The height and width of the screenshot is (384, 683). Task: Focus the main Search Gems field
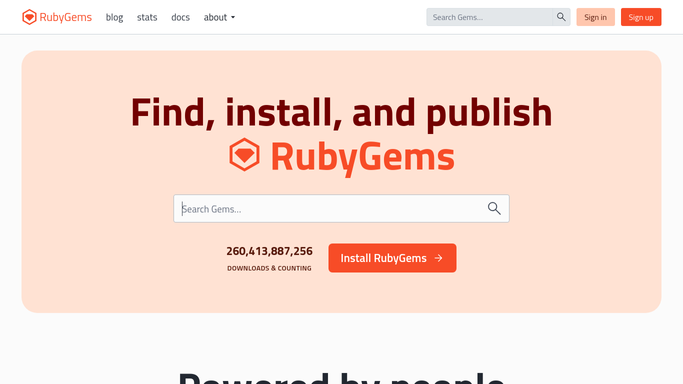(x=341, y=209)
